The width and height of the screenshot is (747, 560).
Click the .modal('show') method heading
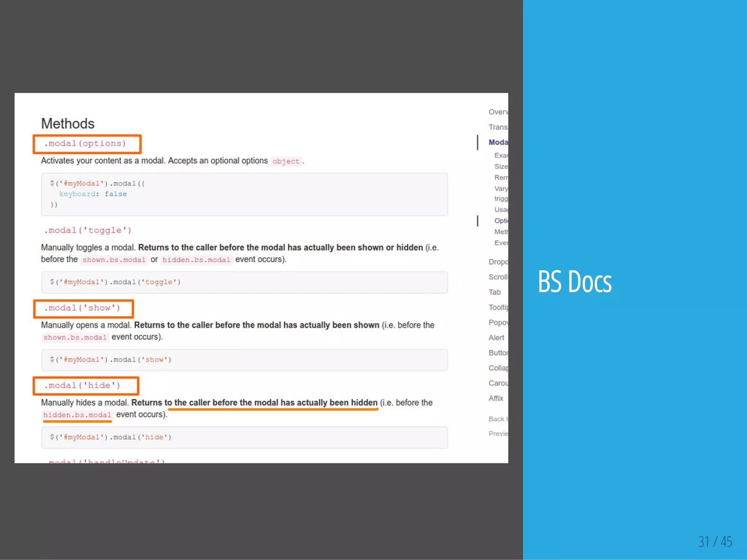[82, 308]
